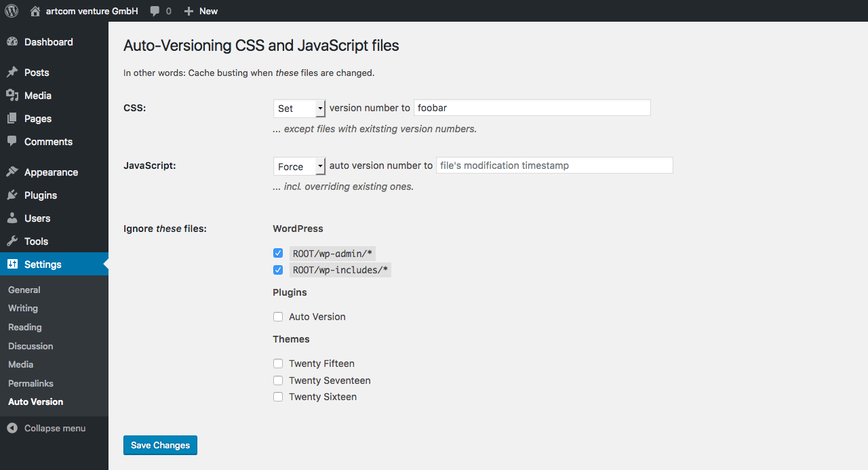Click the Save Changes button

tap(160, 445)
